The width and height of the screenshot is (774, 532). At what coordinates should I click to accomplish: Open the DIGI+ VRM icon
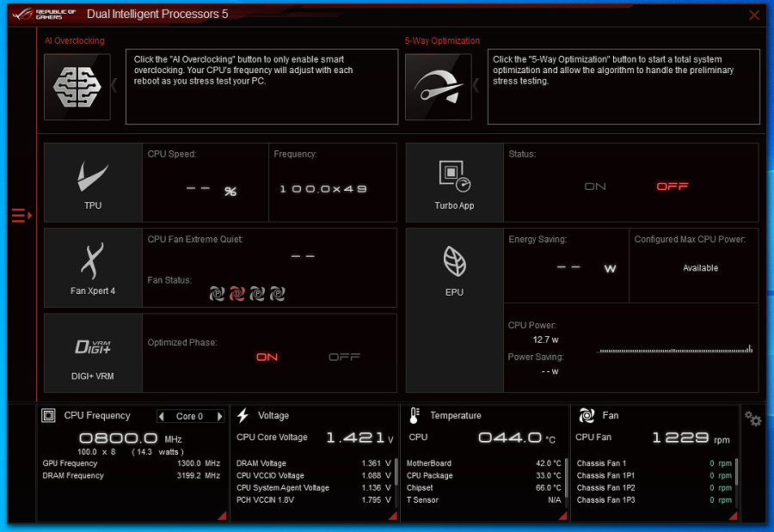coord(93,353)
